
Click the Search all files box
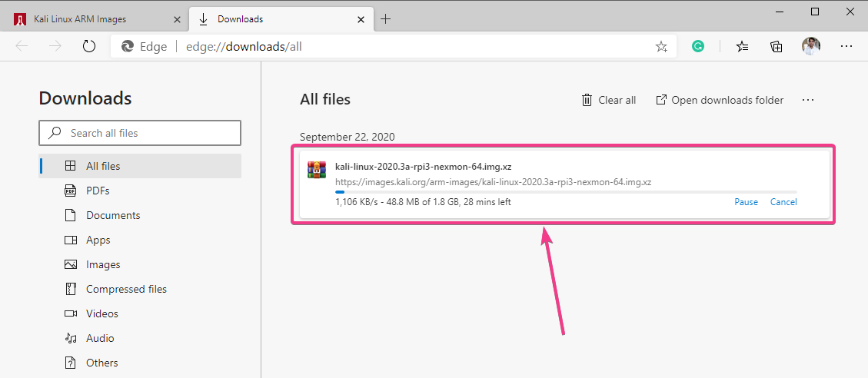coord(140,133)
